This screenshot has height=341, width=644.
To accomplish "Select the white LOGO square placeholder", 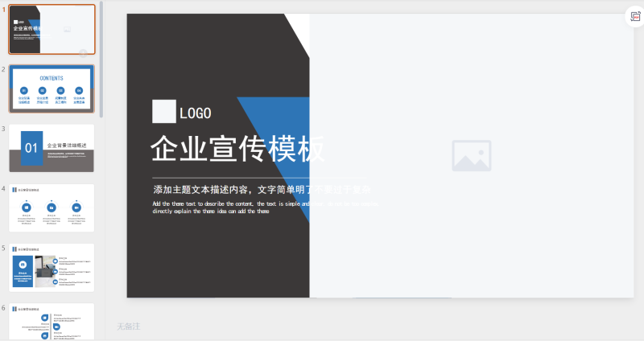I will coord(164,111).
